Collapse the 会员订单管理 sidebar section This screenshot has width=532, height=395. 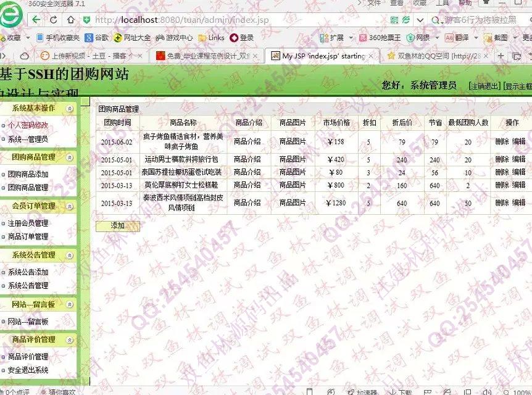pos(69,206)
